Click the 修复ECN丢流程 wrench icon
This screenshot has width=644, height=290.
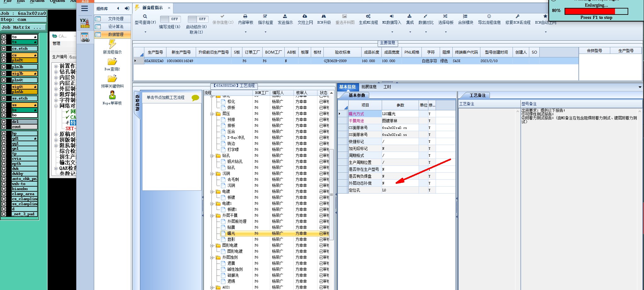pos(518,16)
